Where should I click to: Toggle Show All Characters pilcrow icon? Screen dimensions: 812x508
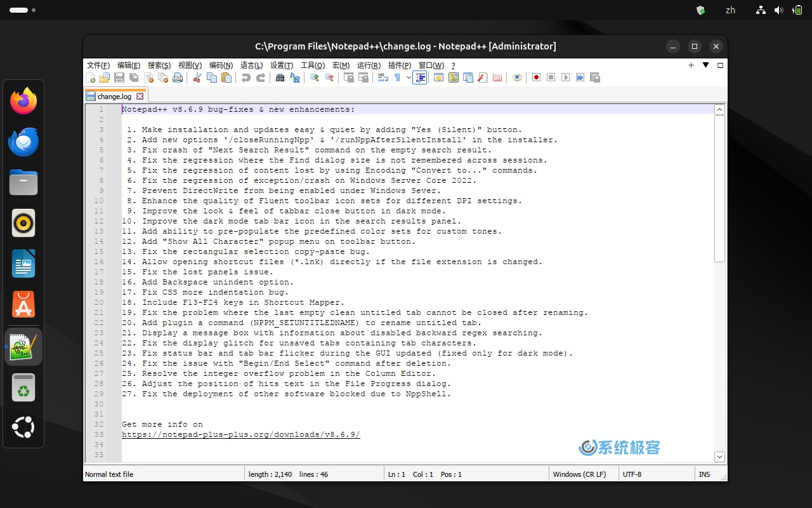coord(397,77)
